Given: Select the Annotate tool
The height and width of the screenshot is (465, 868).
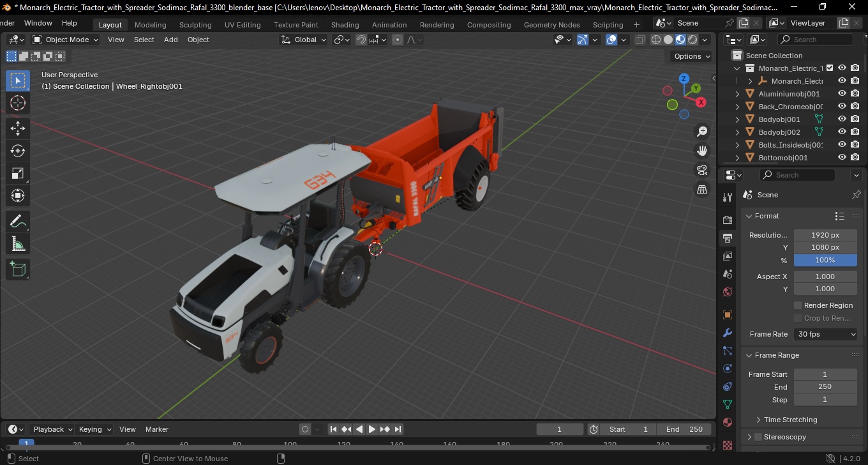Looking at the screenshot, I should [18, 221].
